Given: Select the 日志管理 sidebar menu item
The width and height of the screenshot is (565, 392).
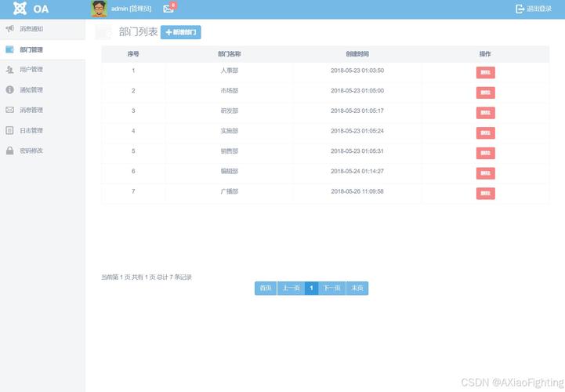Looking at the screenshot, I should 31,130.
